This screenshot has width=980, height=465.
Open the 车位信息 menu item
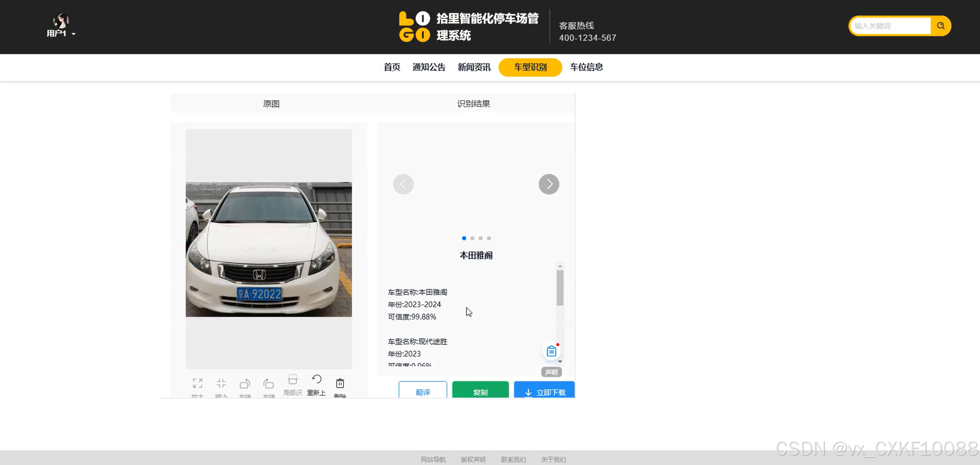586,67
